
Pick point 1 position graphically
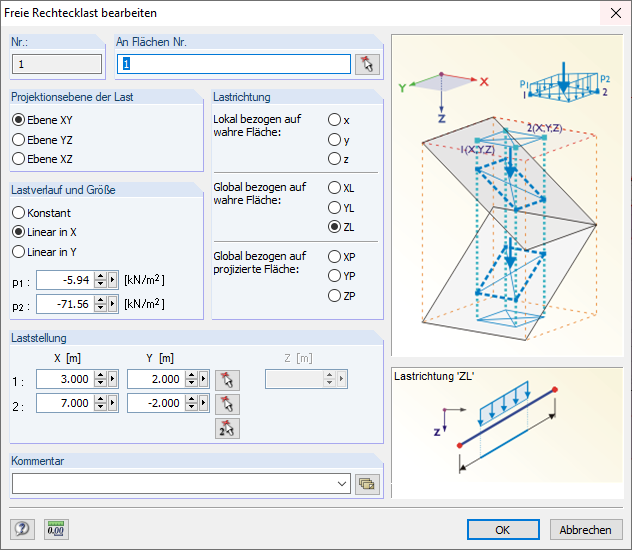point(227,380)
